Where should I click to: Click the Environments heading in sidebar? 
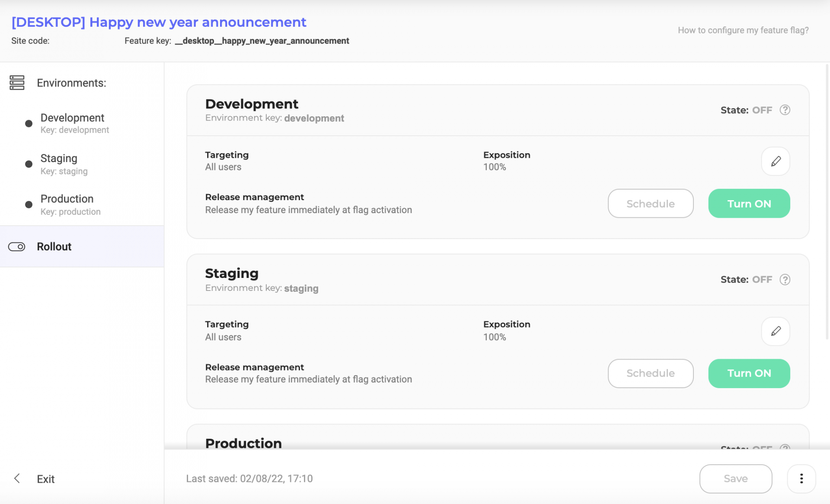71,83
